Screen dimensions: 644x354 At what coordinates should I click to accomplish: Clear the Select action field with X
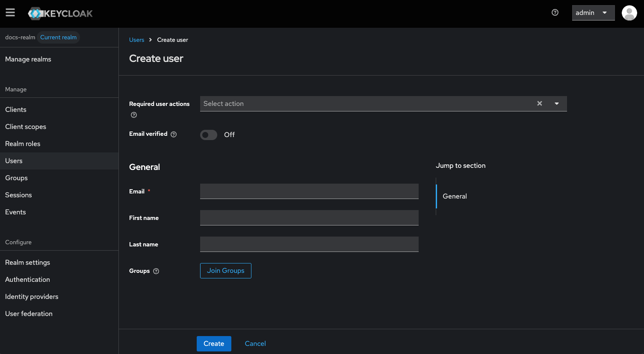click(540, 103)
